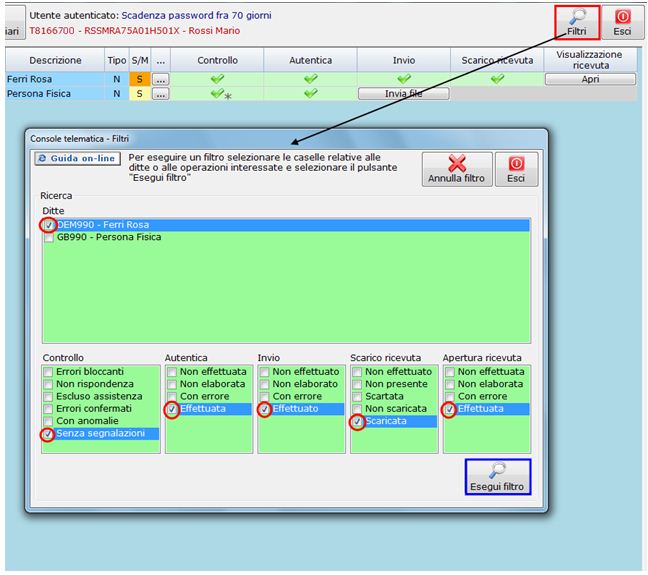Run filter with Esegui filtro button

[498, 477]
